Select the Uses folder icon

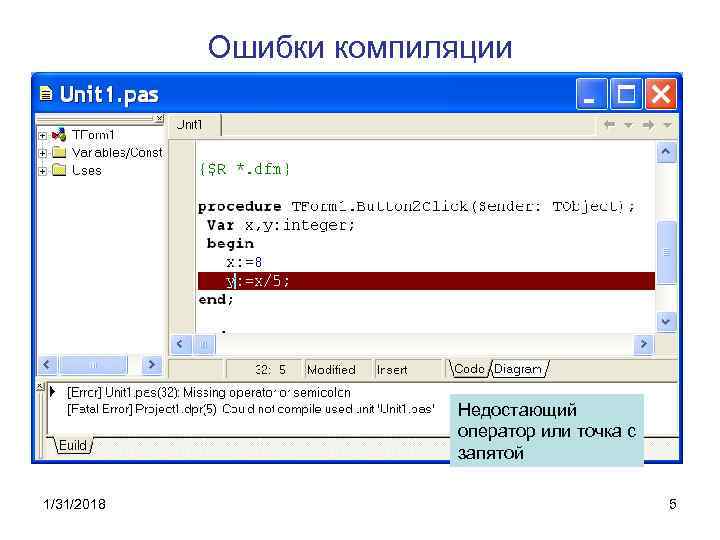59,170
